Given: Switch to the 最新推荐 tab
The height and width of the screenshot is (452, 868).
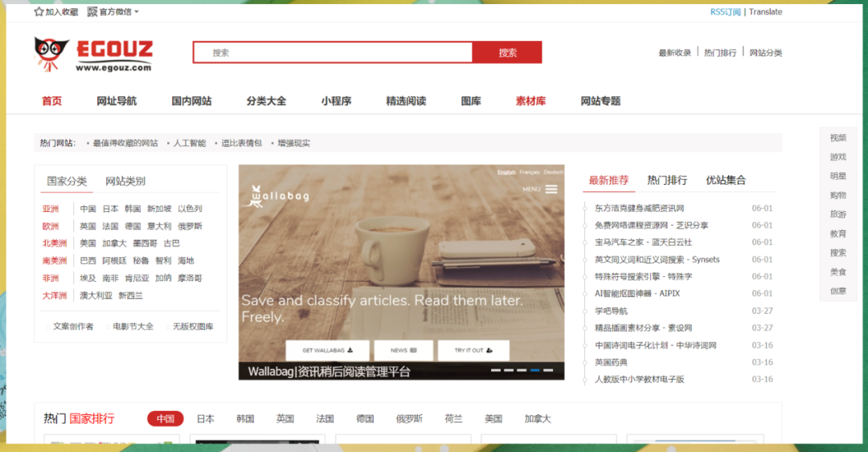Looking at the screenshot, I should (x=608, y=181).
